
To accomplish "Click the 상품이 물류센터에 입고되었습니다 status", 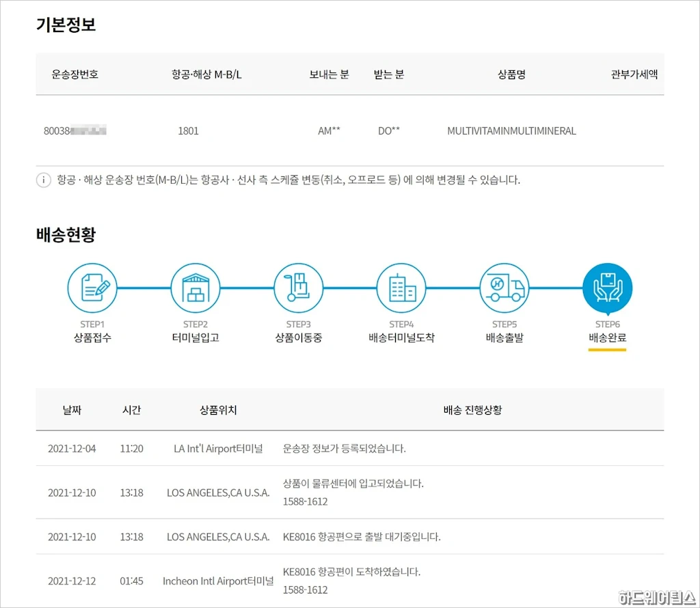I will click(x=353, y=484).
